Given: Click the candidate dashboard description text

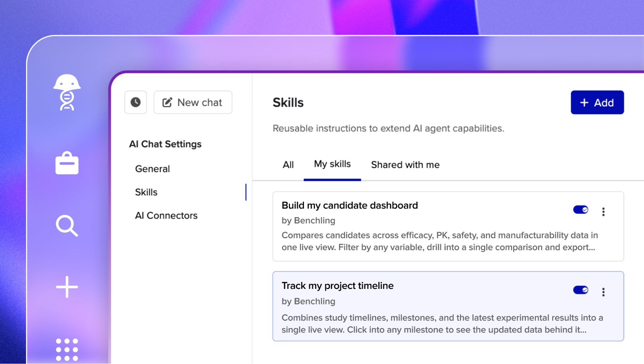Looking at the screenshot, I should [x=440, y=241].
